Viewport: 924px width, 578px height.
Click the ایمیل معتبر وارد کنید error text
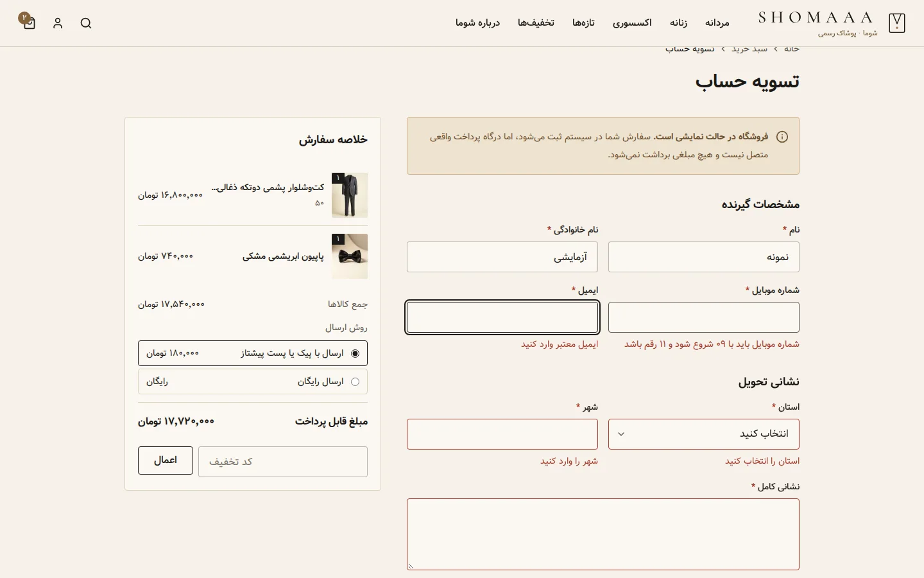[x=560, y=344]
